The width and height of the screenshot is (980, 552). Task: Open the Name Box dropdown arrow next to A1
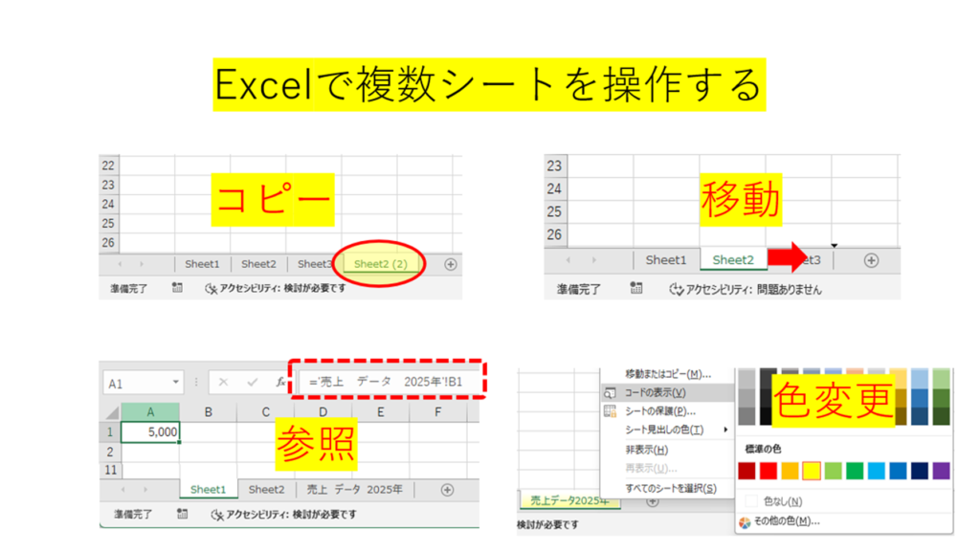pyautogui.click(x=175, y=383)
